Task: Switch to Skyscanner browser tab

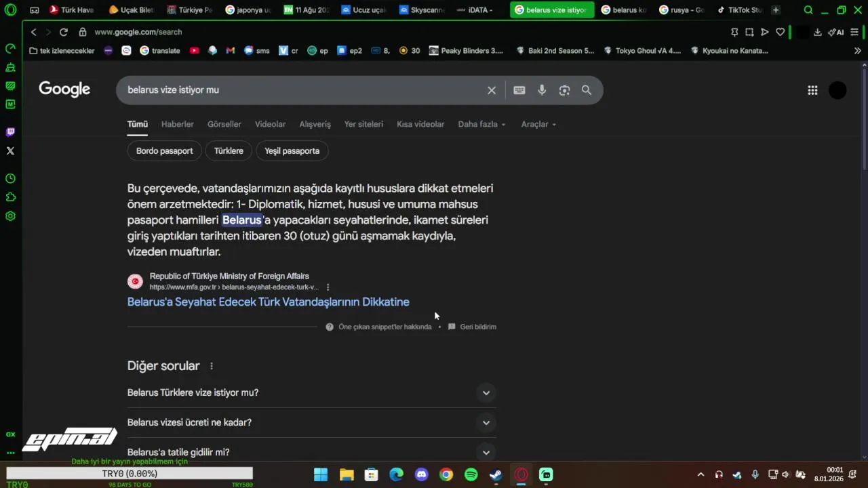Action: [x=420, y=10]
